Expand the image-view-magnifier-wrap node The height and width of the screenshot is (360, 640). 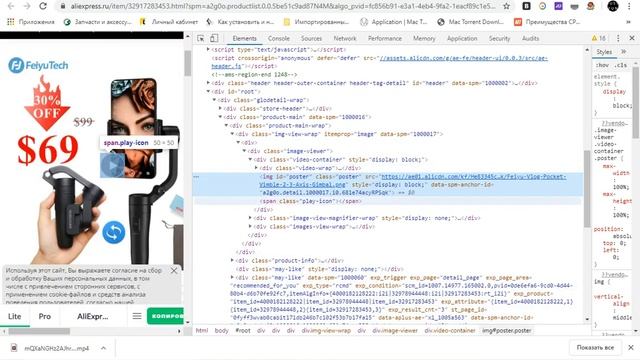point(250,218)
